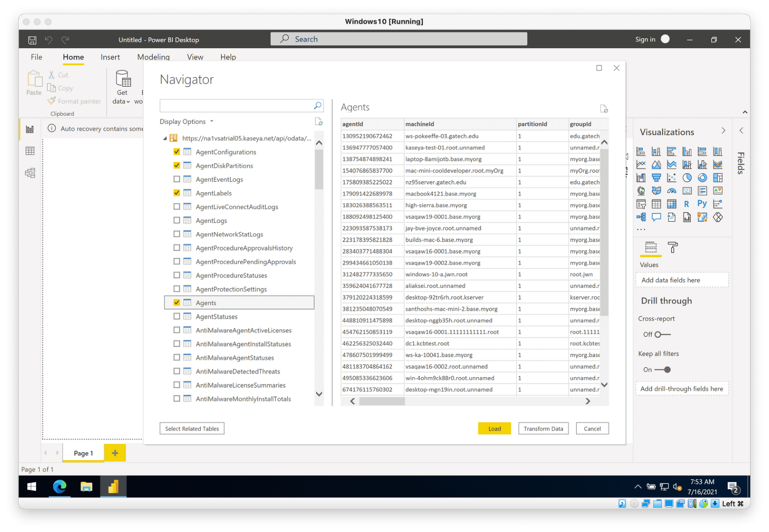The height and width of the screenshot is (532, 769).
Task: Choose the ribbon chart visualization
Action: pyautogui.click(x=718, y=164)
